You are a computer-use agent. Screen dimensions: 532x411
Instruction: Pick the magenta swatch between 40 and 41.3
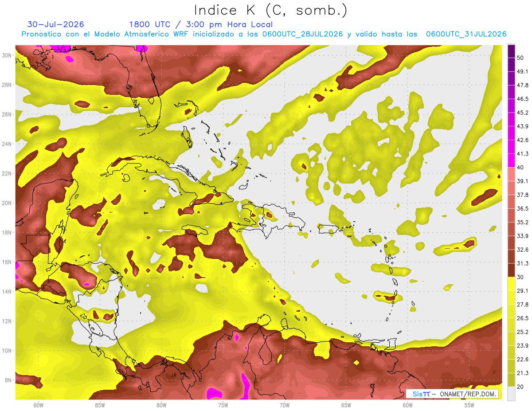pyautogui.click(x=511, y=160)
